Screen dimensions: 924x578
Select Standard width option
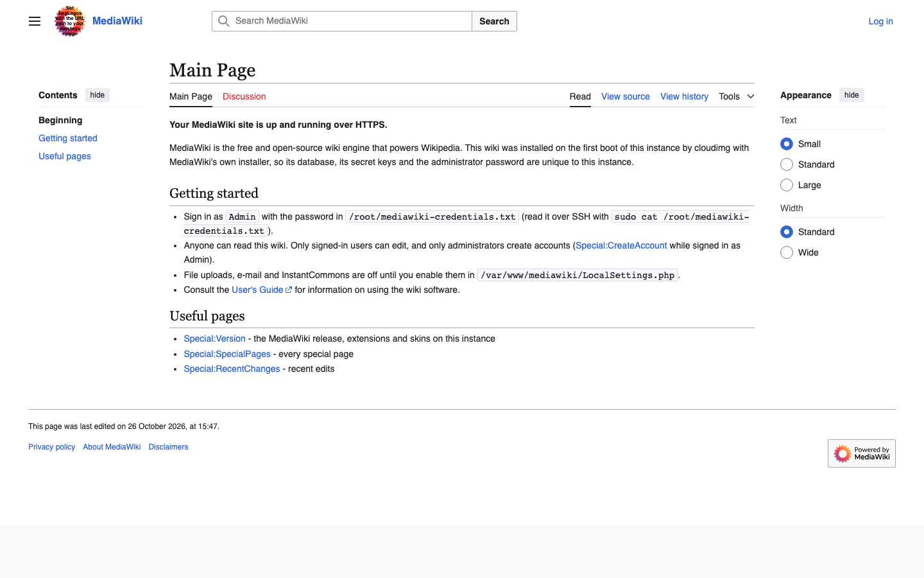pos(787,232)
